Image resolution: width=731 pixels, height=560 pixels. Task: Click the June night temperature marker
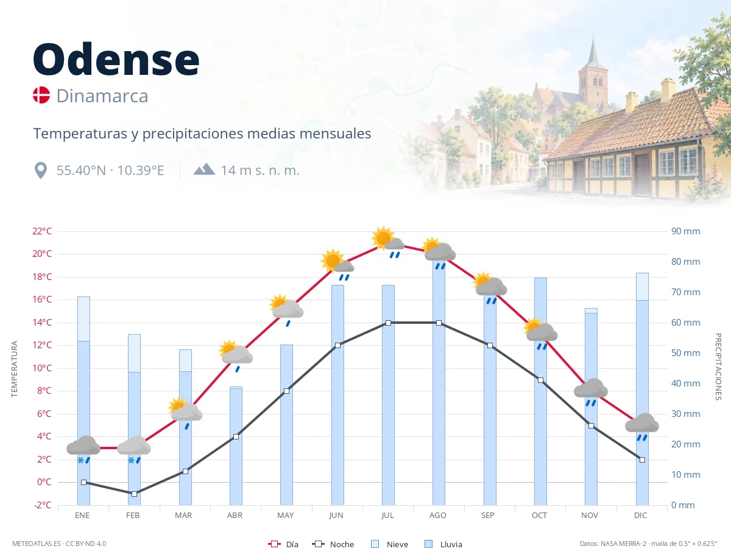coord(337,345)
